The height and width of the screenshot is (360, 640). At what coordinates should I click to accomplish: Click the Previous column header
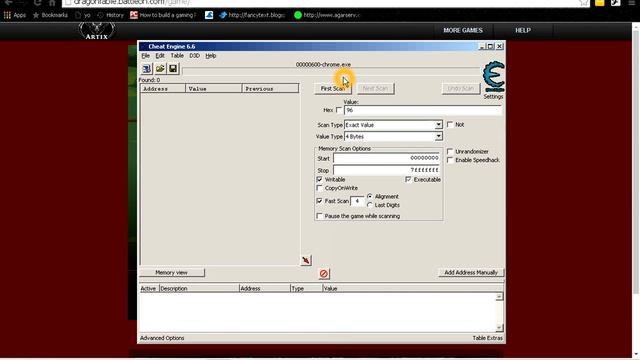tap(271, 89)
